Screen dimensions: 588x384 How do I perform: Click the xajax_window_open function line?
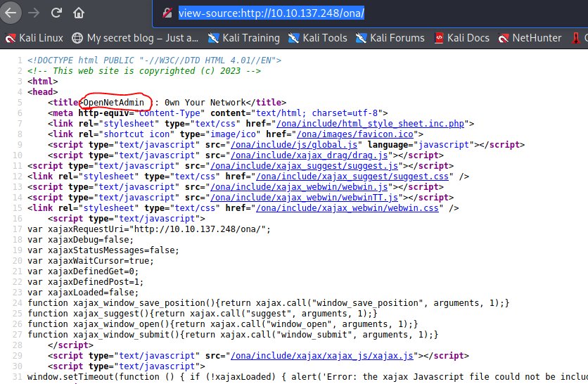click(223, 324)
